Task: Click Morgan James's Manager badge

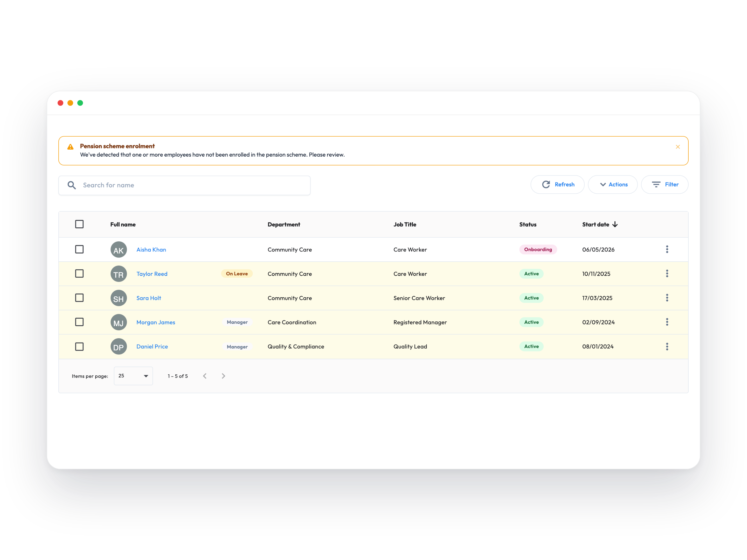Action: [x=237, y=322]
